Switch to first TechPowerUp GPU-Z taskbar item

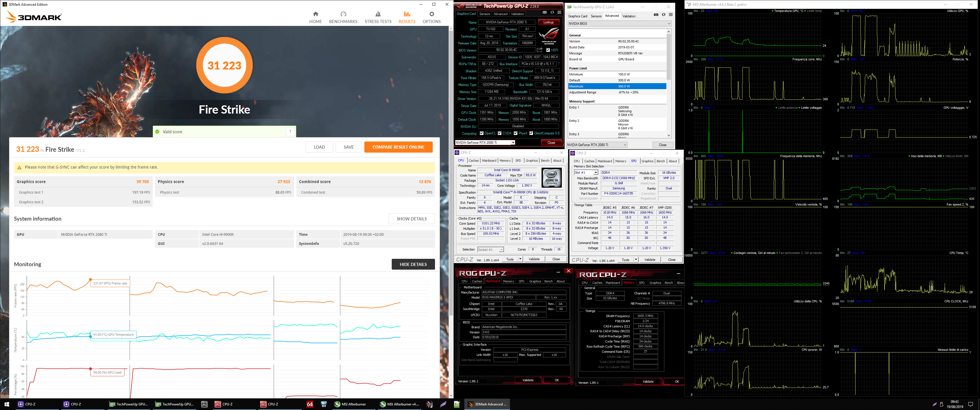[128, 404]
